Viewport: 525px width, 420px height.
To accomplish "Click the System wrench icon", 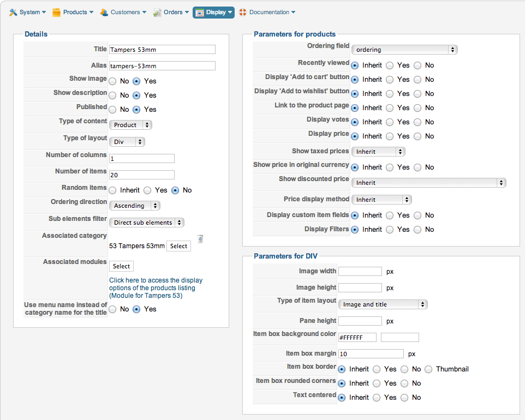I will (x=14, y=12).
